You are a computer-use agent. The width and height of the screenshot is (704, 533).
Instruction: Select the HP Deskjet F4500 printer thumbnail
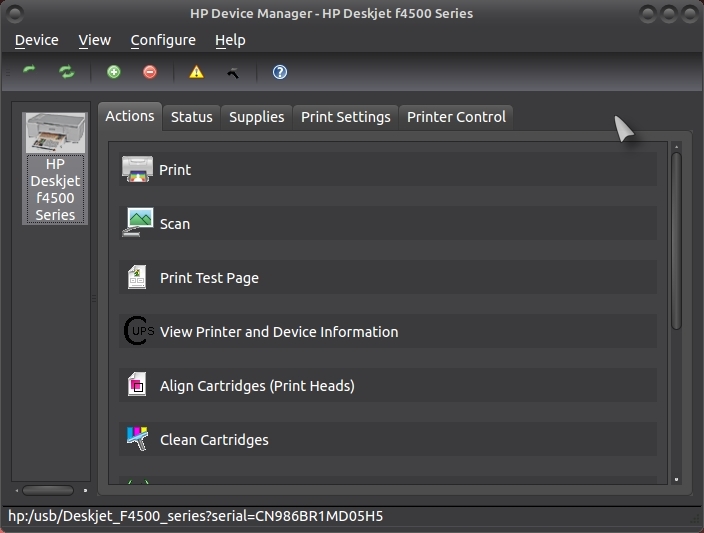(55, 132)
